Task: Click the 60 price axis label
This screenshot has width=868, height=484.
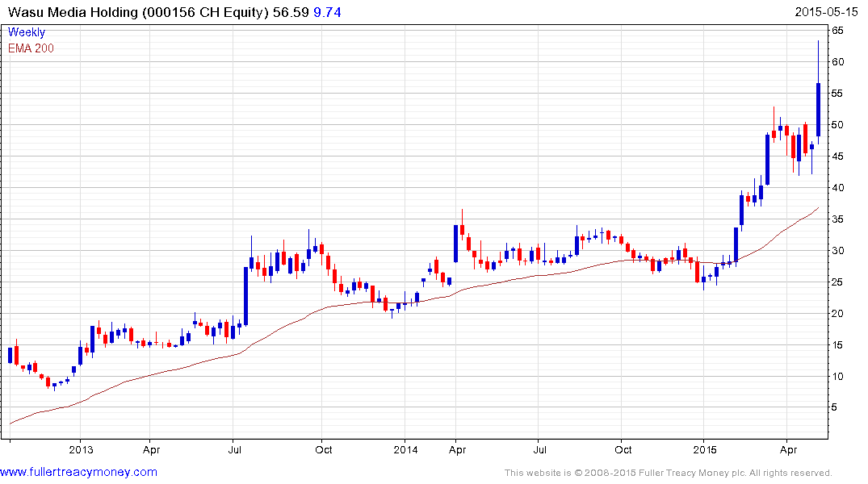Action: [837, 62]
